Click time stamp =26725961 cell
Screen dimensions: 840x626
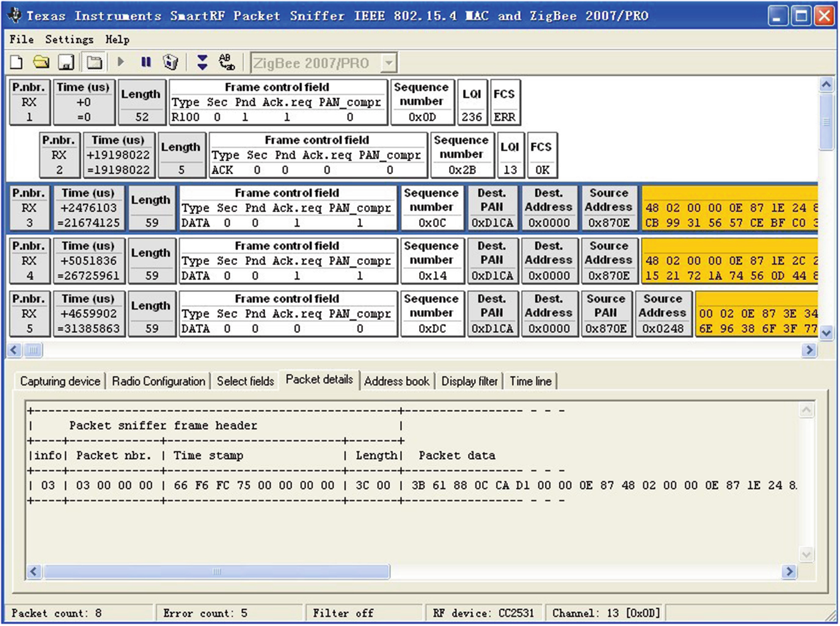88,261
